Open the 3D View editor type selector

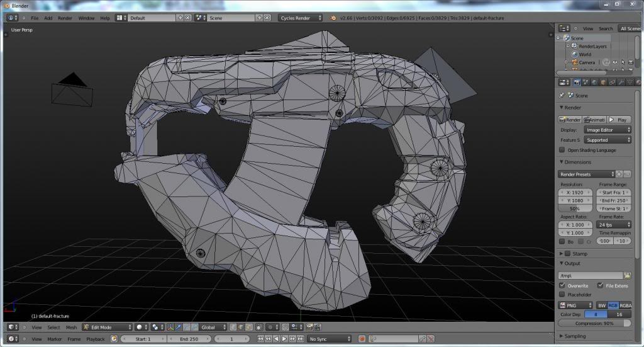[13, 327]
